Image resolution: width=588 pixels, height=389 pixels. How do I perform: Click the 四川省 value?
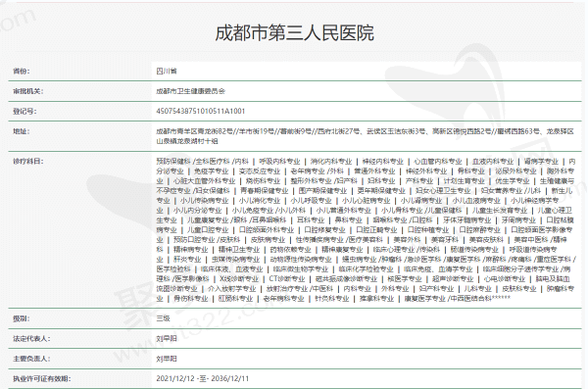tap(167, 71)
